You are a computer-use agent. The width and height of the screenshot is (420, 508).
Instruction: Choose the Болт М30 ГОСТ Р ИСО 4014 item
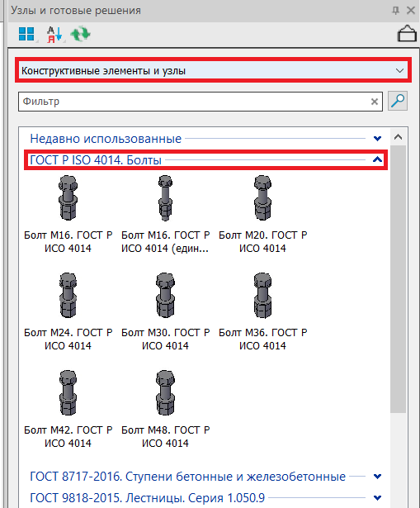(165, 311)
